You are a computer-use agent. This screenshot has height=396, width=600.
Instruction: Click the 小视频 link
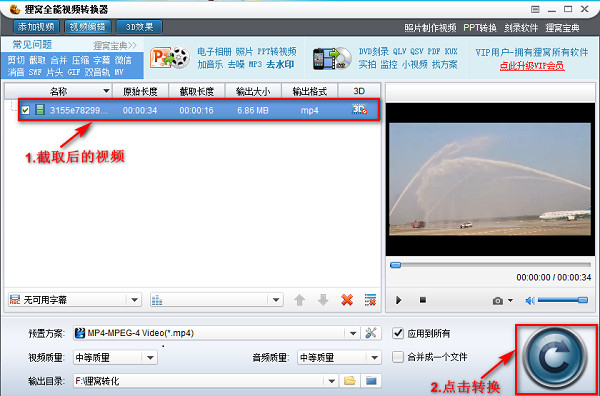[x=414, y=64]
